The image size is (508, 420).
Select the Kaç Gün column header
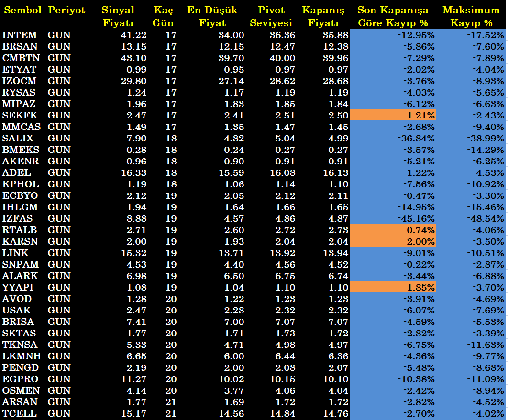click(x=163, y=17)
